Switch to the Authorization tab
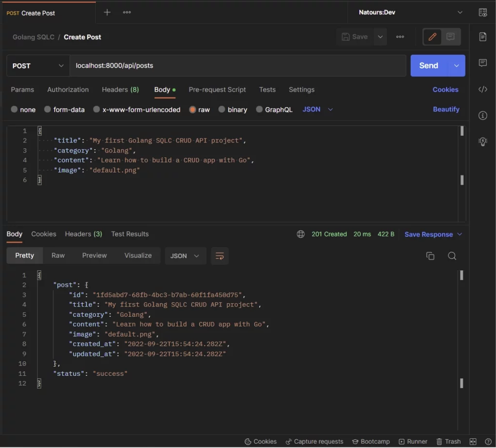The width and height of the screenshot is (496, 448). (x=68, y=90)
